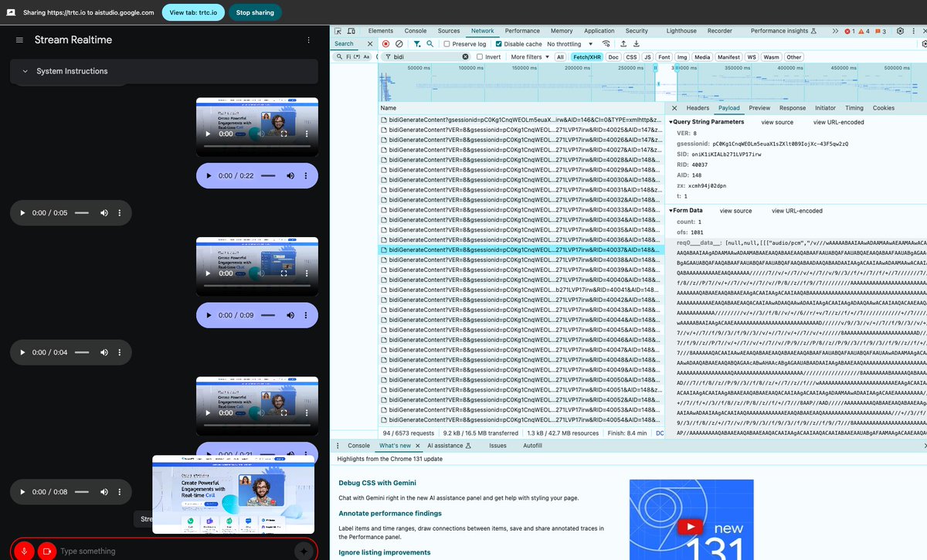Screen dimensions: 927x560
Task: Click the network search magnifier icon
Action: (x=430, y=44)
